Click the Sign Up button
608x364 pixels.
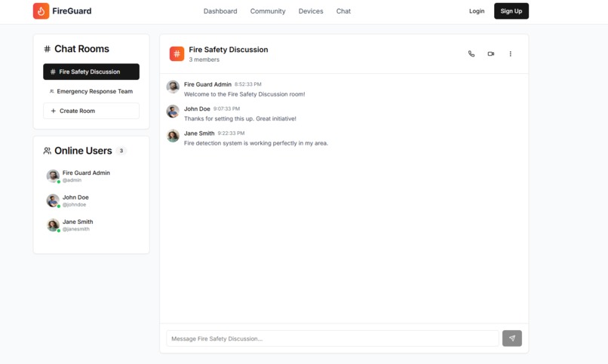(511, 11)
